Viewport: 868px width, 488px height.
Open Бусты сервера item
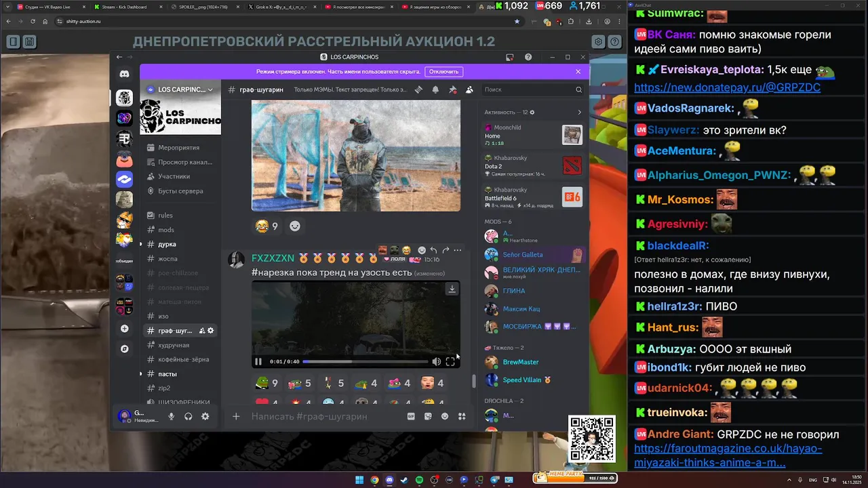[181, 191]
